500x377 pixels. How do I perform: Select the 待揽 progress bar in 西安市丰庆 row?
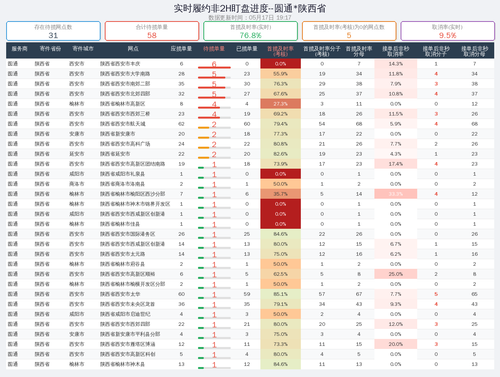pyautogui.click(x=214, y=67)
